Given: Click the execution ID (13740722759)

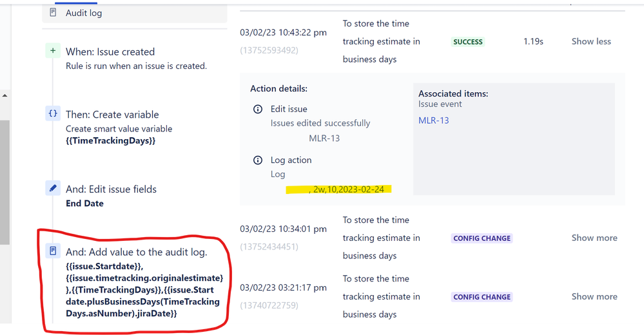Looking at the screenshot, I should (x=269, y=305).
